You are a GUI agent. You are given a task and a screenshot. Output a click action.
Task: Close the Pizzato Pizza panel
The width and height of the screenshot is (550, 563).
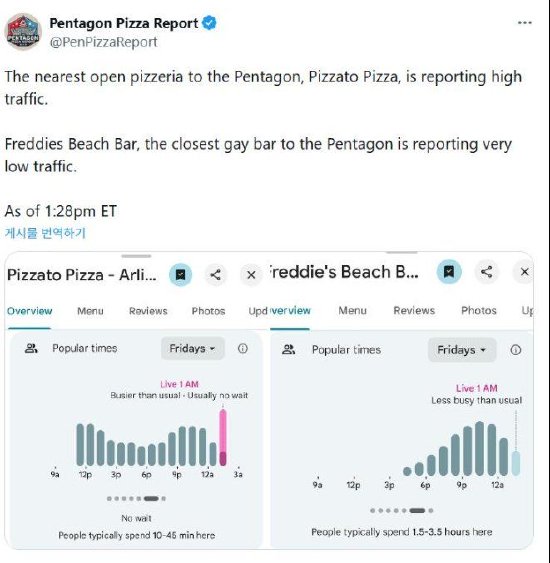(x=251, y=275)
